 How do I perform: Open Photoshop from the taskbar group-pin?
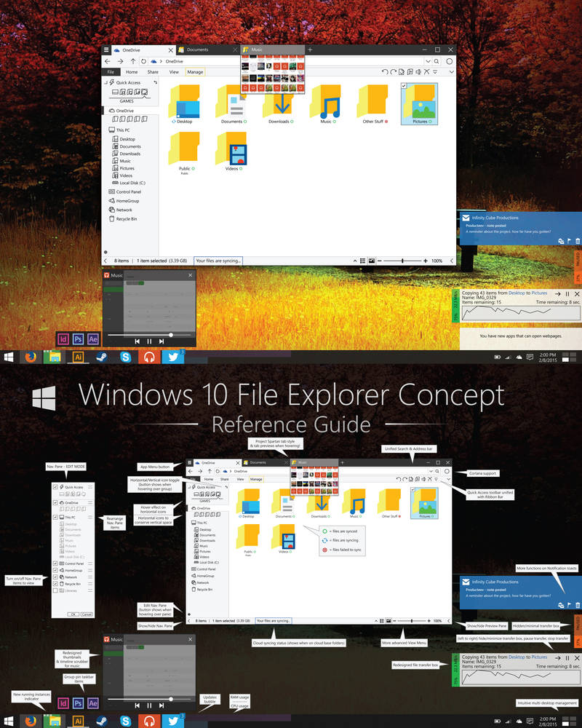click(x=78, y=339)
